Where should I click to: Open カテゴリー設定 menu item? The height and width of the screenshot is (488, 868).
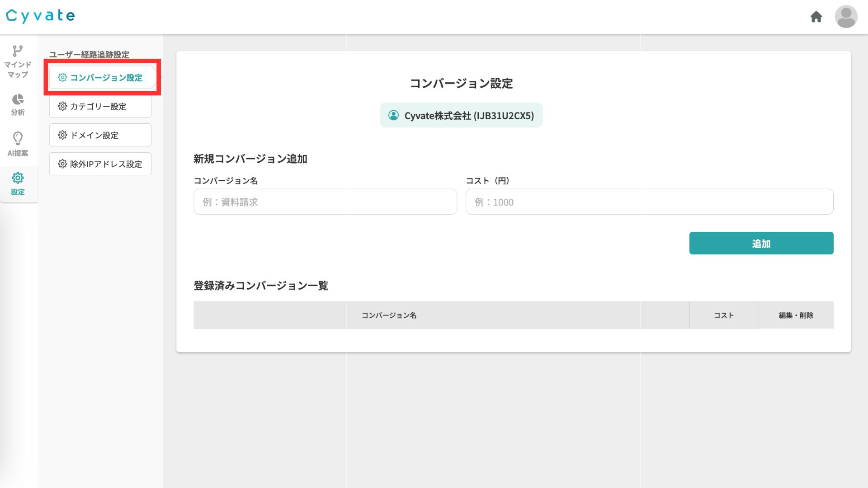coord(100,107)
